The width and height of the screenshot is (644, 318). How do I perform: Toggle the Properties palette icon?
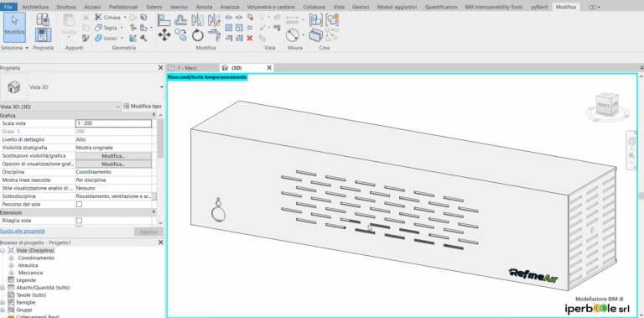point(43,35)
